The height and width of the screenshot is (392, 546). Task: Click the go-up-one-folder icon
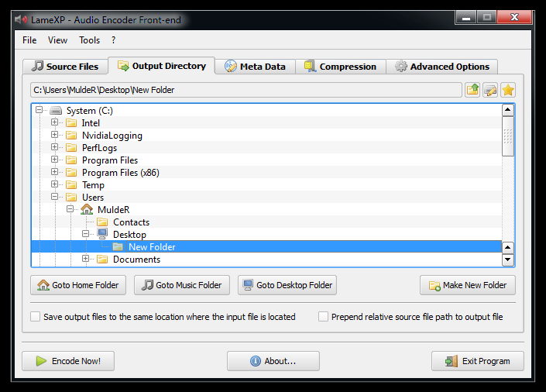tap(472, 90)
